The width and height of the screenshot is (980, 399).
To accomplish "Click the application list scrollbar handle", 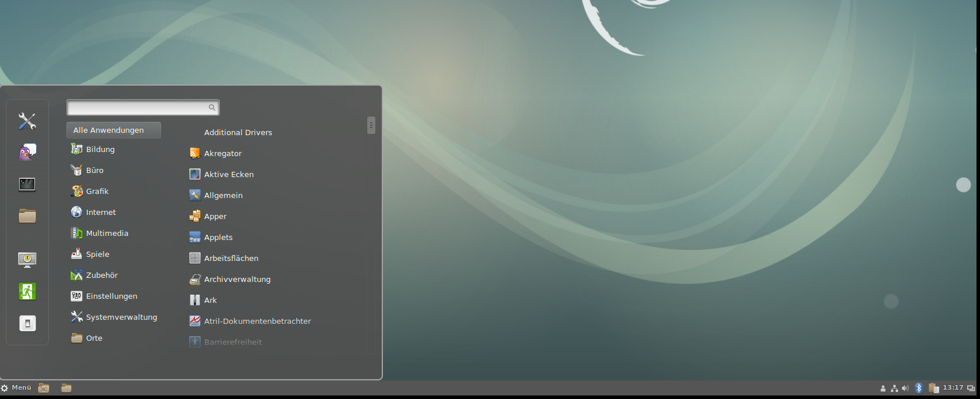I will [371, 125].
